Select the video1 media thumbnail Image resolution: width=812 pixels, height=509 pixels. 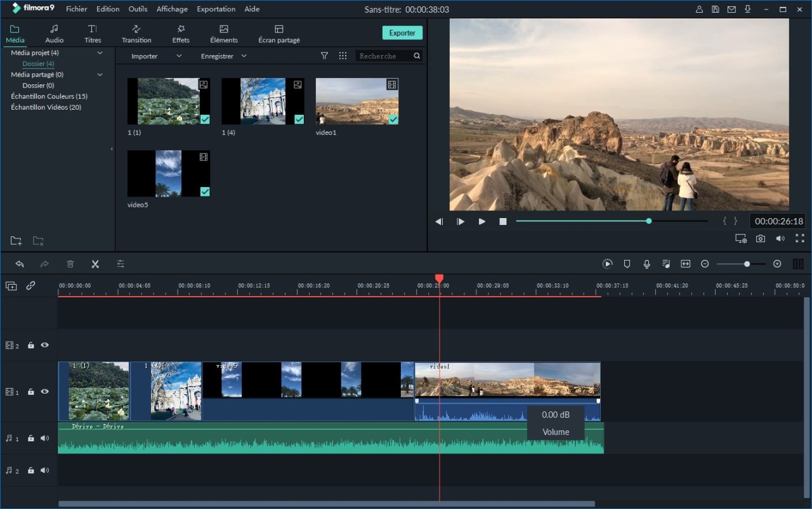tap(357, 101)
